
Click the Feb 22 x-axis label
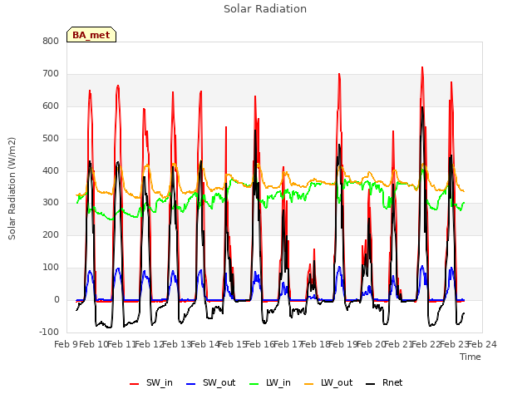pos(426,344)
